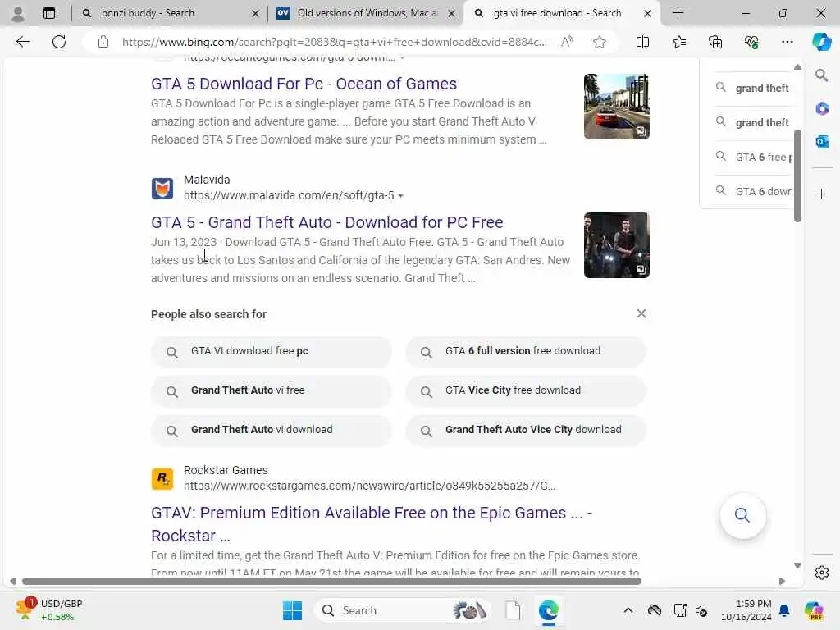Click scroll right arrow at bottom
Screen dimensions: 840x630
pyautogui.click(x=782, y=582)
